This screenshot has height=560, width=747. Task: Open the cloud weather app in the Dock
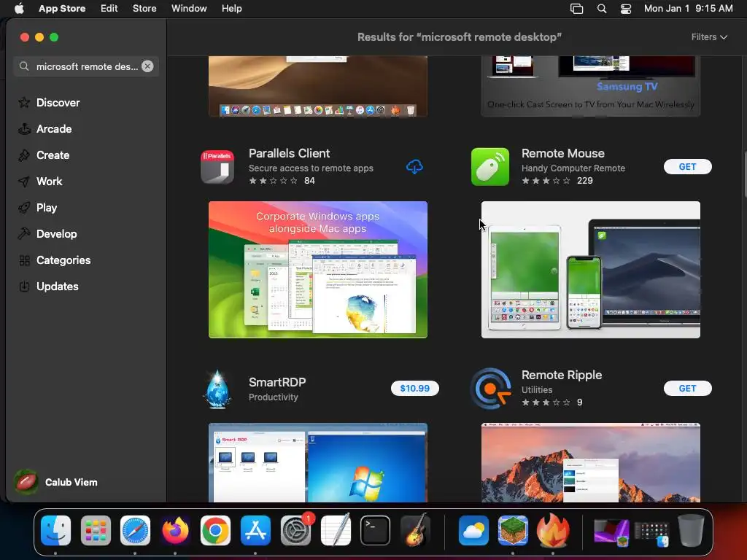[473, 530]
